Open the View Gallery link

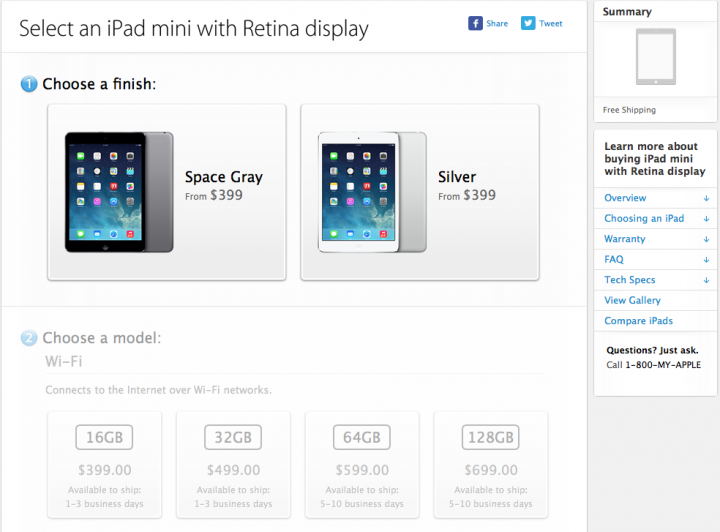(x=632, y=300)
